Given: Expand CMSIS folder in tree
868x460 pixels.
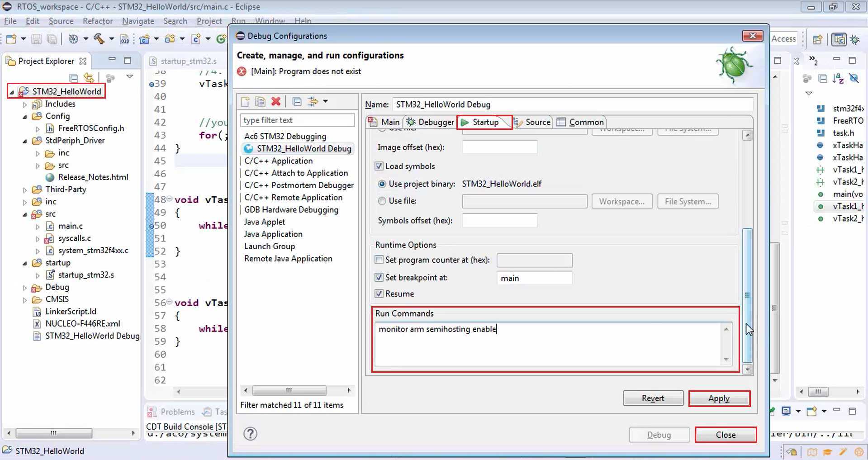Looking at the screenshot, I should click(25, 300).
